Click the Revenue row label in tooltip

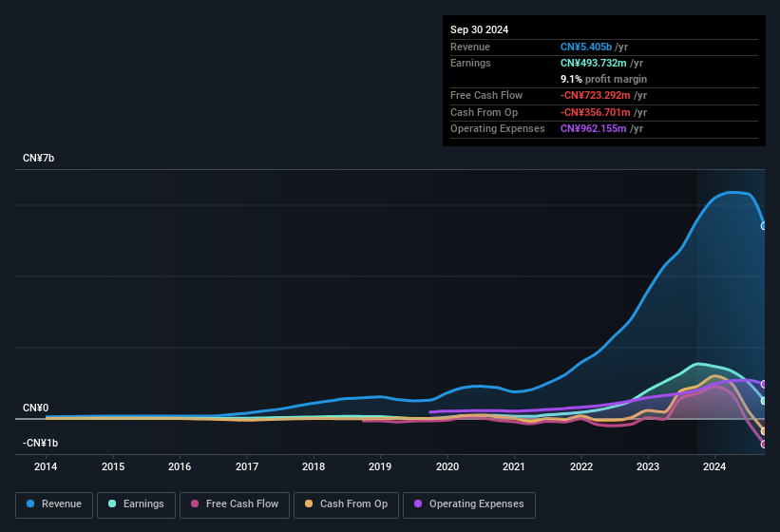point(470,47)
